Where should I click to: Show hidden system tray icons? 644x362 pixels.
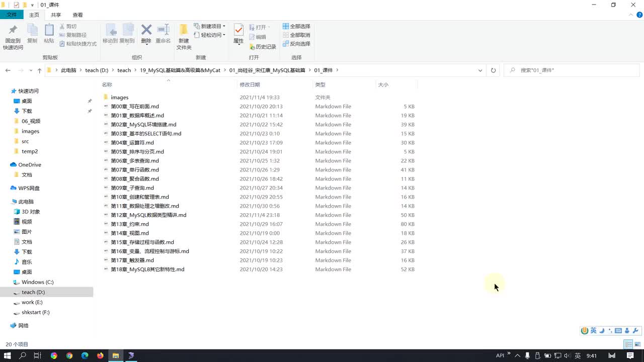(518, 355)
